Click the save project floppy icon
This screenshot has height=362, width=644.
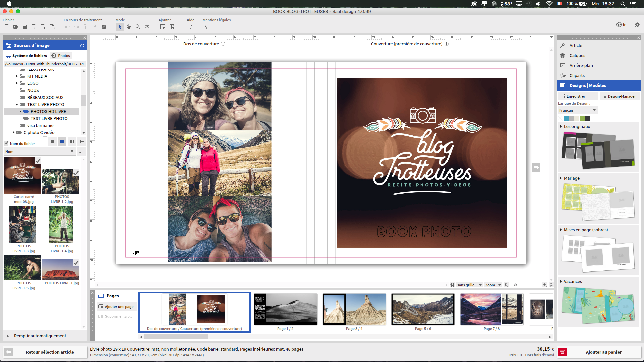point(25,27)
